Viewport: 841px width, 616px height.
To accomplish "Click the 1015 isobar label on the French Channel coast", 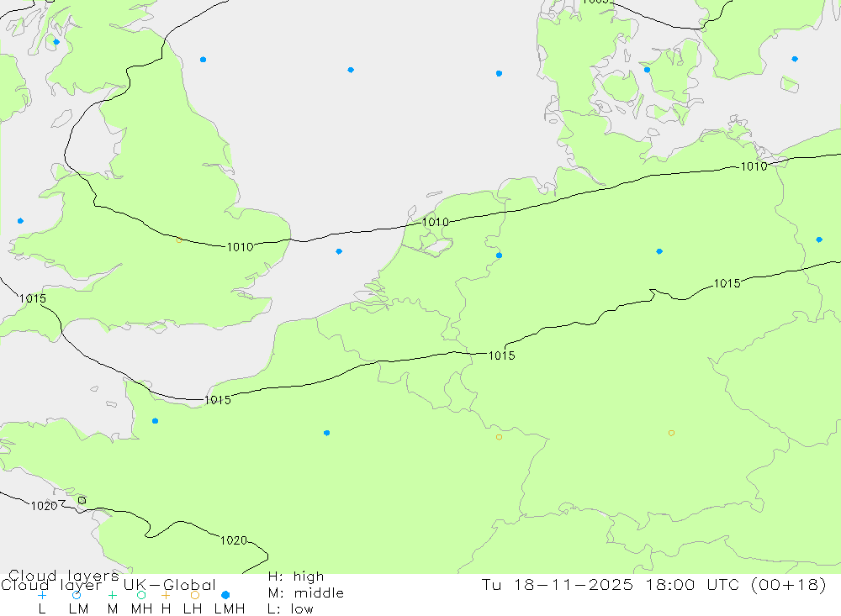I will 218,400.
